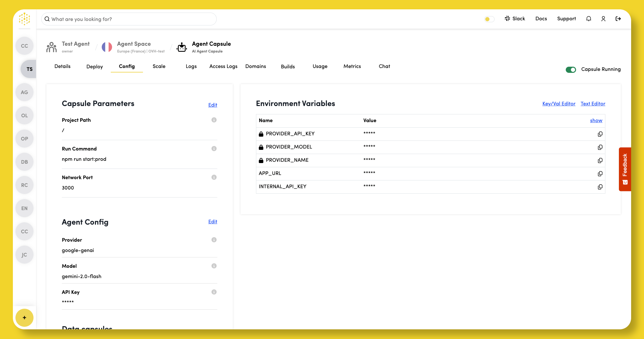Click the logout icon in the header

tap(618, 19)
